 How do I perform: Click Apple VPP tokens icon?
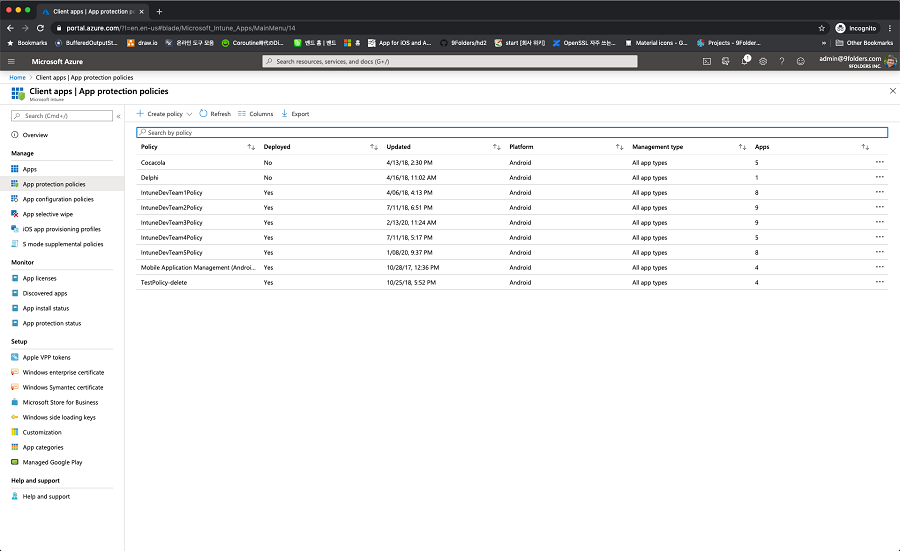tap(15, 357)
